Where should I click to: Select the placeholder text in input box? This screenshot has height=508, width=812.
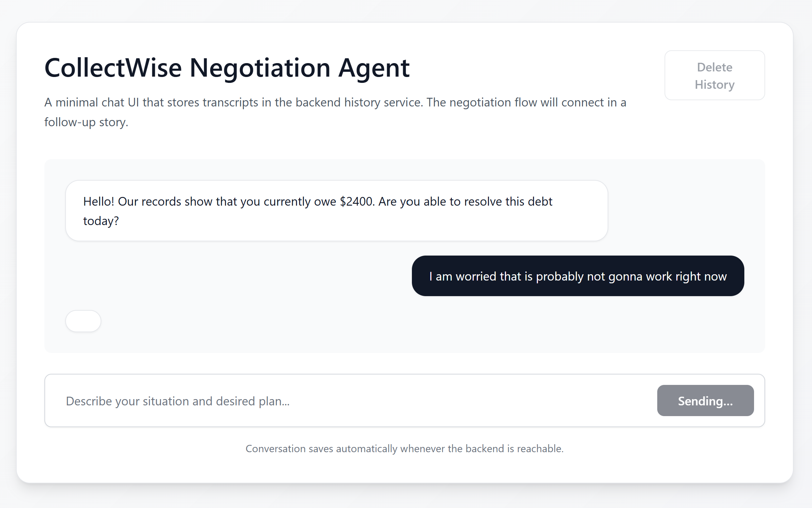(x=178, y=401)
